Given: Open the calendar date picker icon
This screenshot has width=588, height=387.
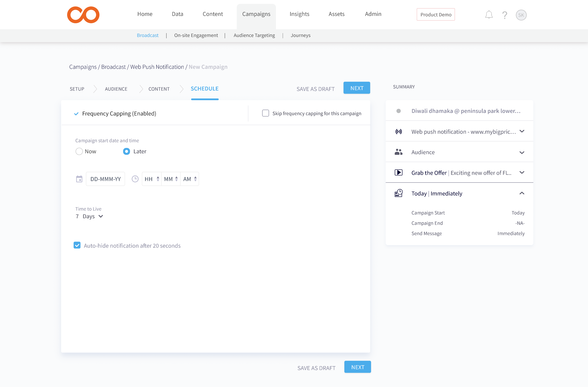Looking at the screenshot, I should click(79, 179).
